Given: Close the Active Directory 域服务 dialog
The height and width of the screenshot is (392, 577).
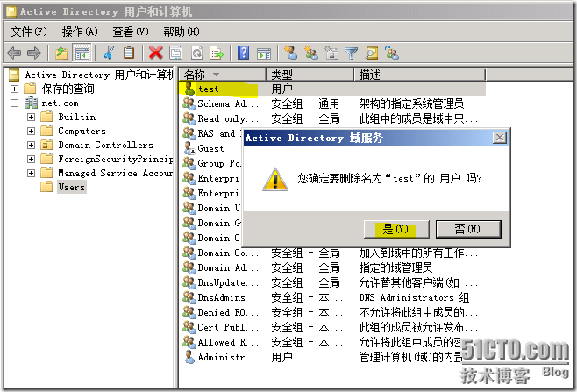Looking at the screenshot, I should (499, 138).
